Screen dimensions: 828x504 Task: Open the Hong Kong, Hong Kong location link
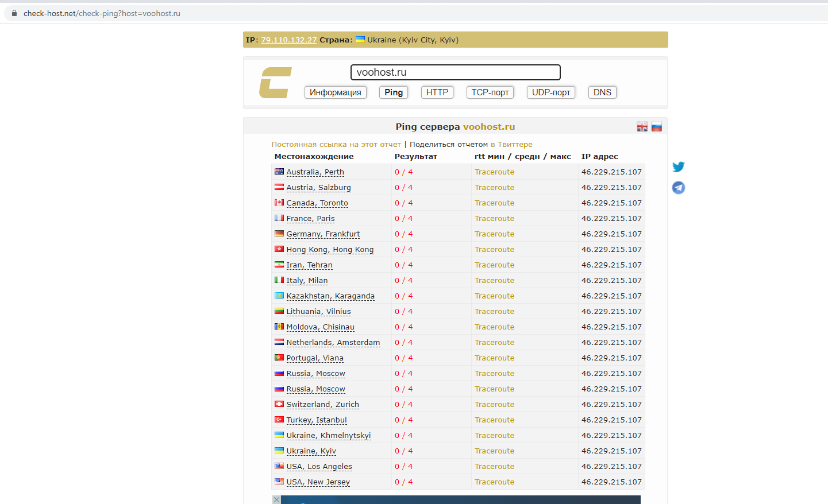(x=330, y=250)
